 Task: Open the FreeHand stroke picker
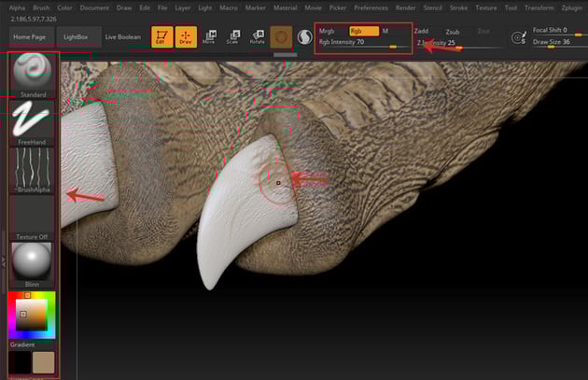coord(32,123)
